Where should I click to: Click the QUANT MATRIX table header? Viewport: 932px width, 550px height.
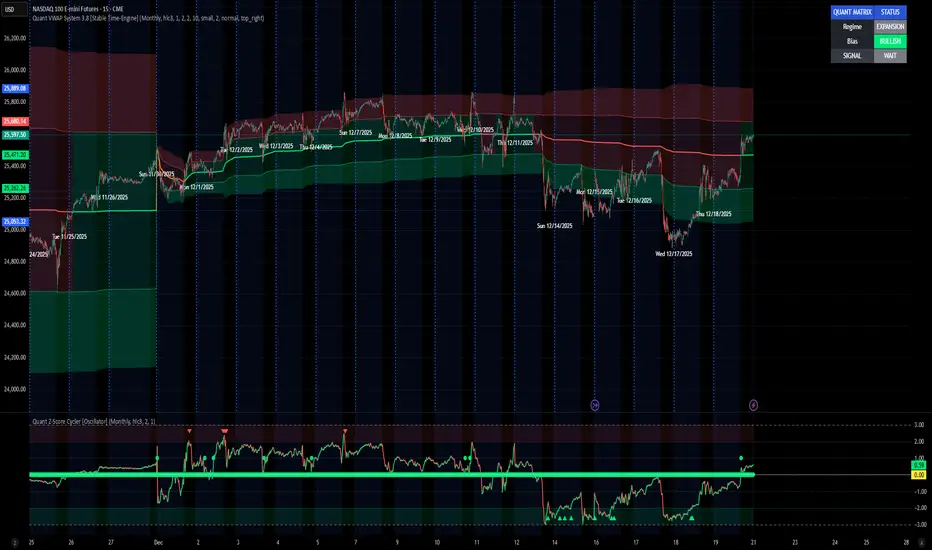(852, 12)
